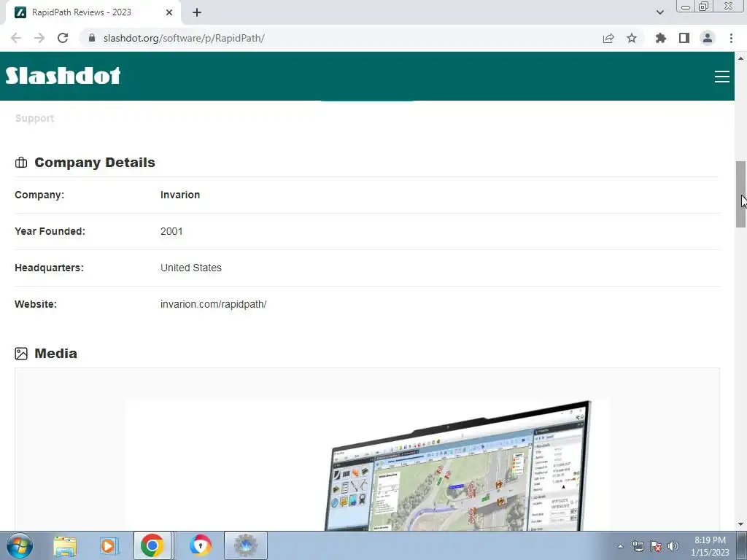Go to Slashdot logo homepage
Image resolution: width=747 pixels, height=560 pixels.
(x=63, y=76)
